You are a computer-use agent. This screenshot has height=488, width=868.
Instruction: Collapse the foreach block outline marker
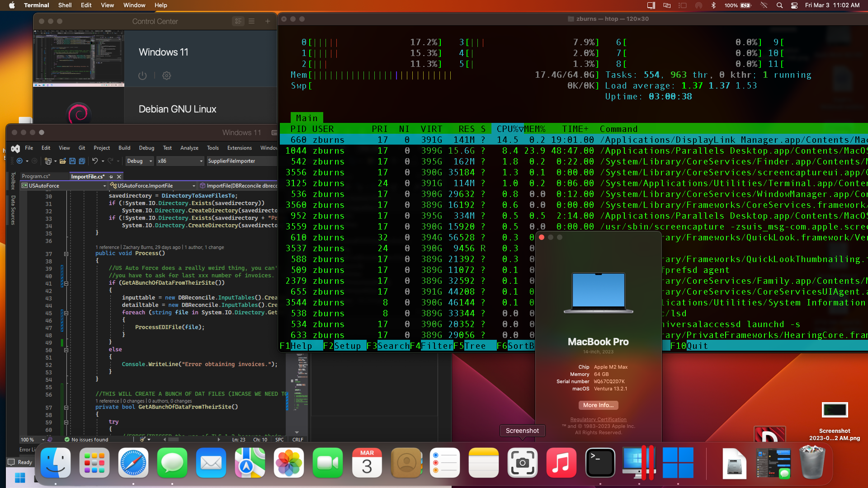click(66, 313)
